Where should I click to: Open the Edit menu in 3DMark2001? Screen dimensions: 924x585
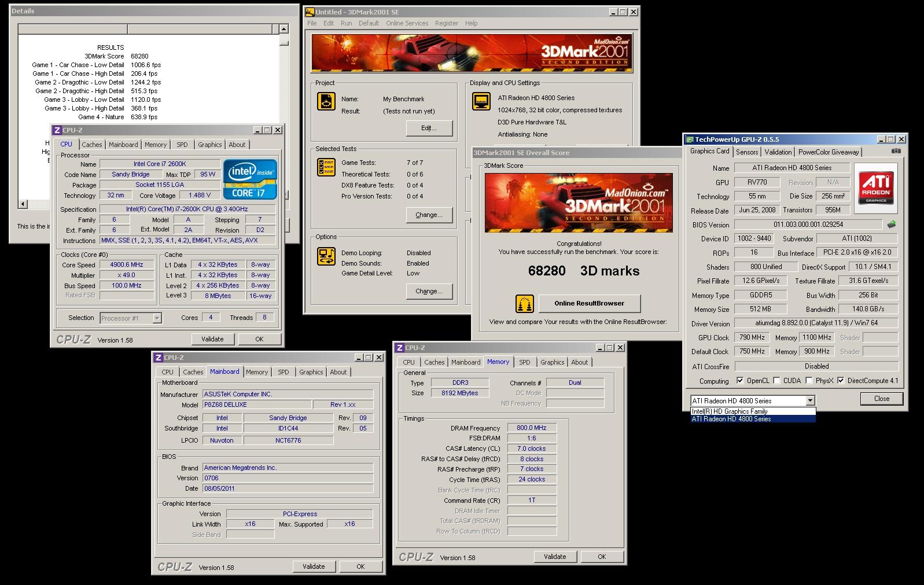click(x=329, y=23)
